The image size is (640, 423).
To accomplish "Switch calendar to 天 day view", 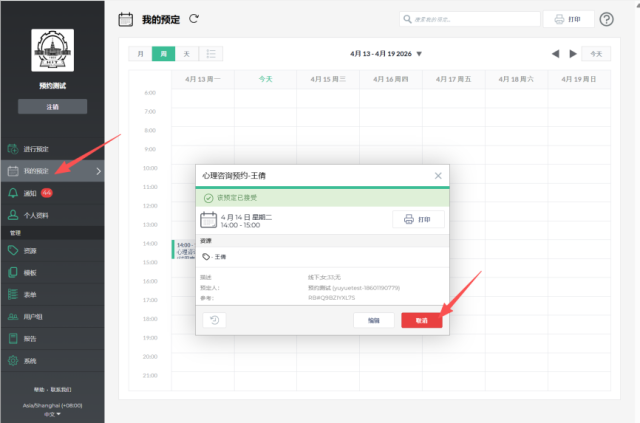I will [x=186, y=54].
